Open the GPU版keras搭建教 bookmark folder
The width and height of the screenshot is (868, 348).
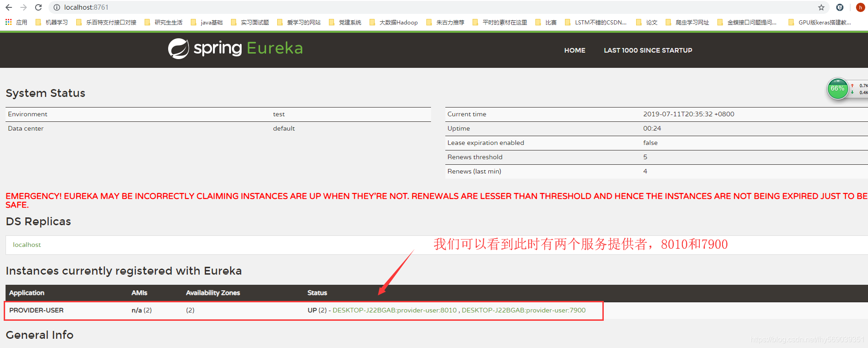click(820, 22)
